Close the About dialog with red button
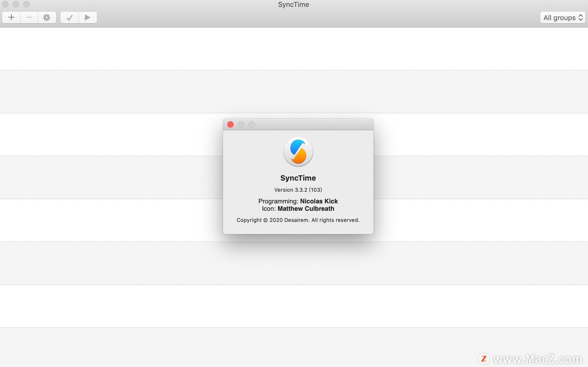The height and width of the screenshot is (367, 588). point(231,125)
